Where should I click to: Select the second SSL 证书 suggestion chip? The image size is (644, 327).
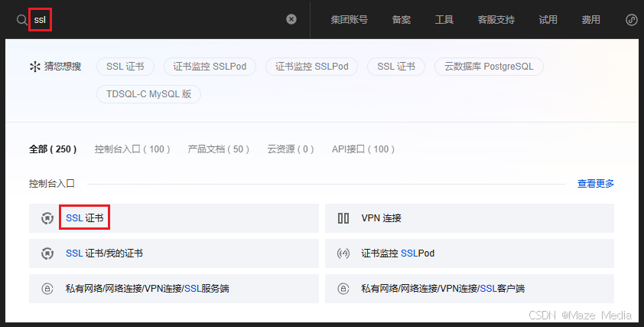click(396, 67)
